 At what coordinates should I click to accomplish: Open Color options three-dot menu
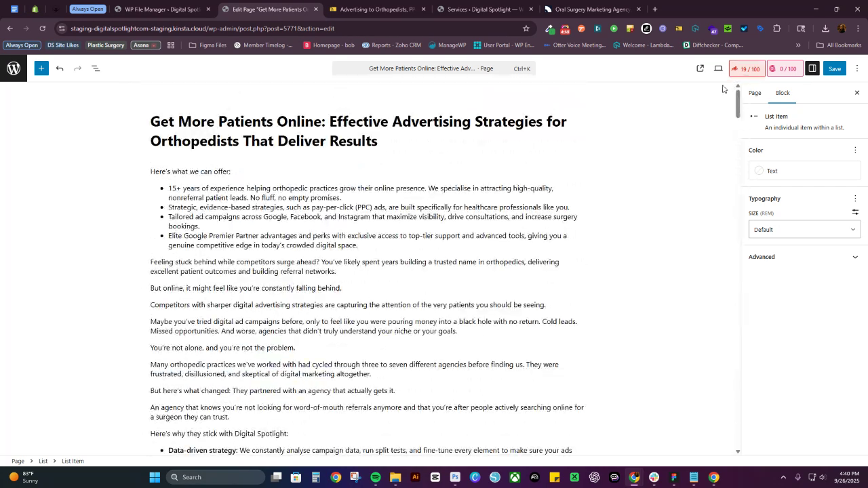coord(855,150)
